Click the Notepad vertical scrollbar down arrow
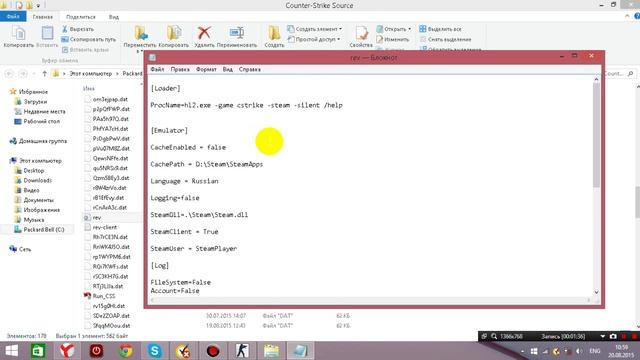The width and height of the screenshot is (640, 360). [596, 292]
